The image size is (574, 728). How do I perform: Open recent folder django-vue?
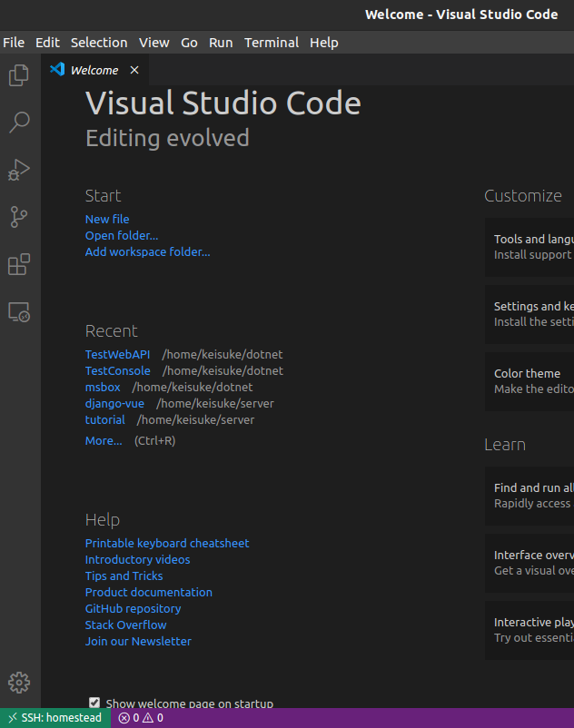coord(114,403)
